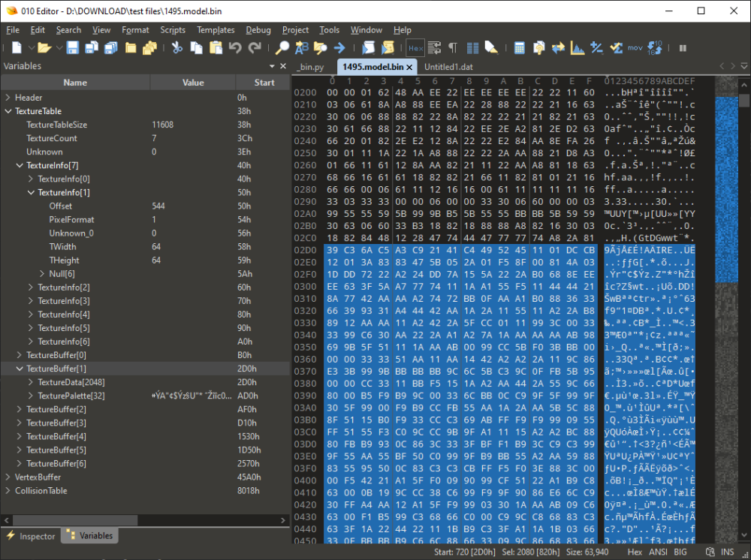The width and height of the screenshot is (751, 560).
Task: Open the Histogram chart tool
Action: coord(578,48)
